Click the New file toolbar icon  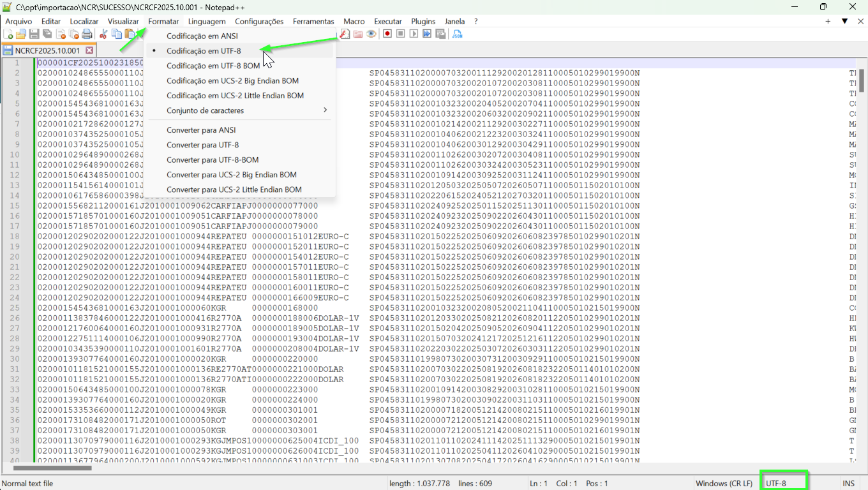point(8,34)
